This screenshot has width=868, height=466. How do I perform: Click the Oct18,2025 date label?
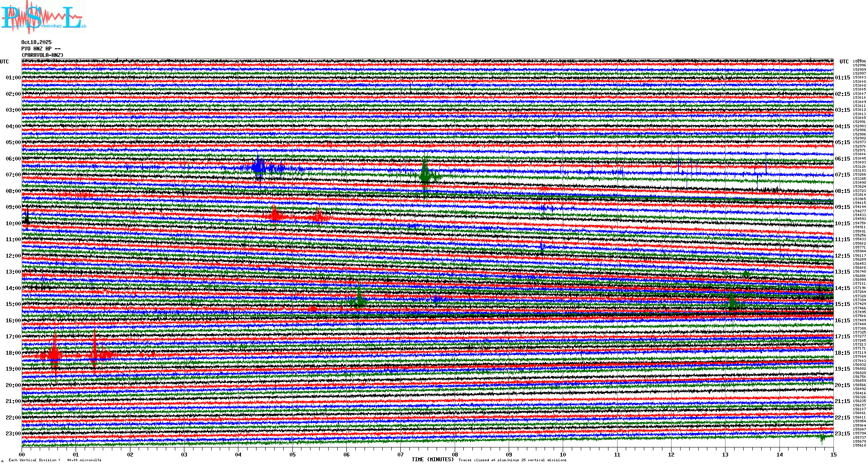(36, 42)
